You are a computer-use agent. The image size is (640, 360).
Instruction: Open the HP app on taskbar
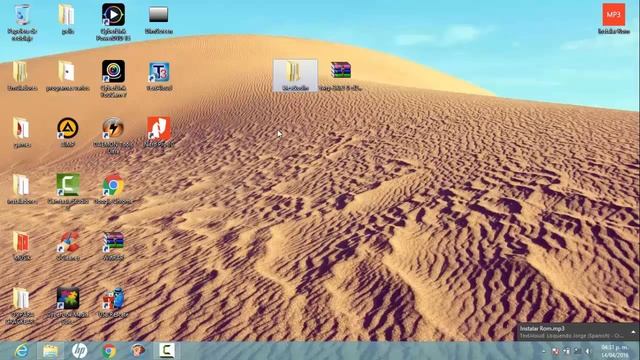click(79, 351)
